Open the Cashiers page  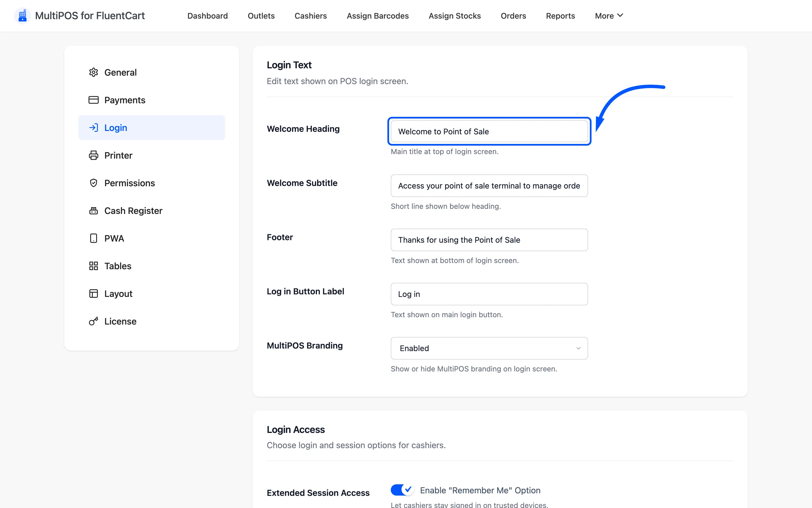click(x=310, y=16)
